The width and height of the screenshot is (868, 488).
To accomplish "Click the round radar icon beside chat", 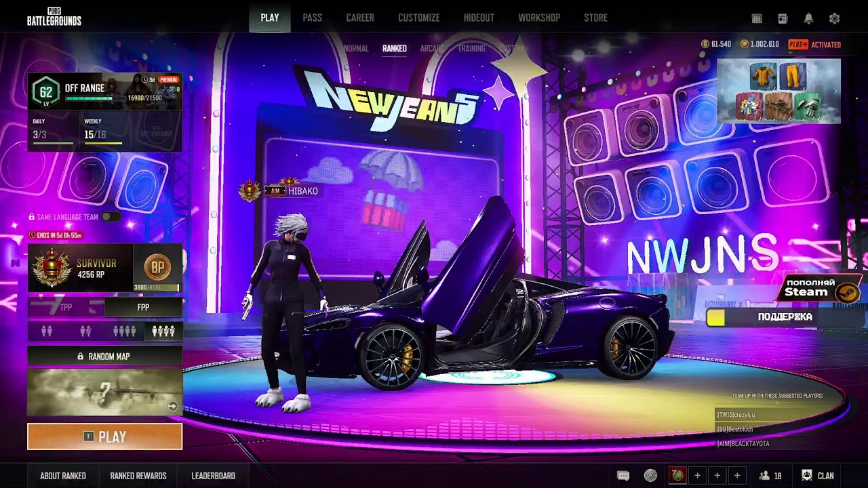I will (x=650, y=476).
